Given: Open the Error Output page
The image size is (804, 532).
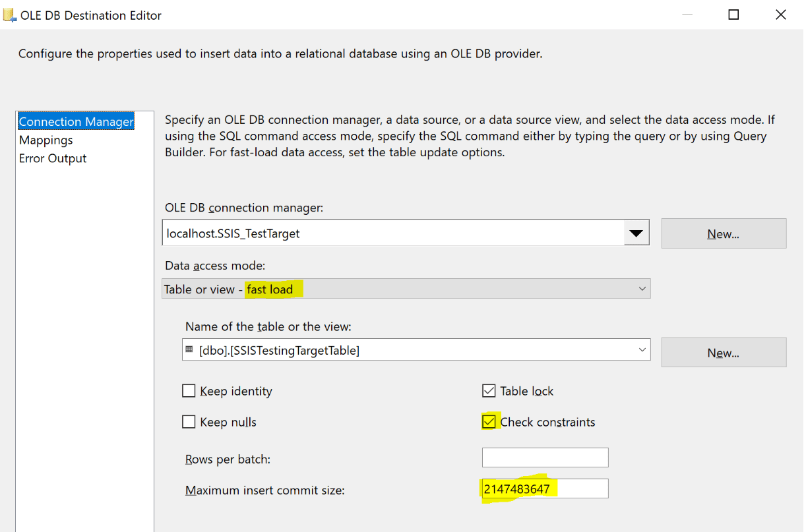Looking at the screenshot, I should click(53, 158).
